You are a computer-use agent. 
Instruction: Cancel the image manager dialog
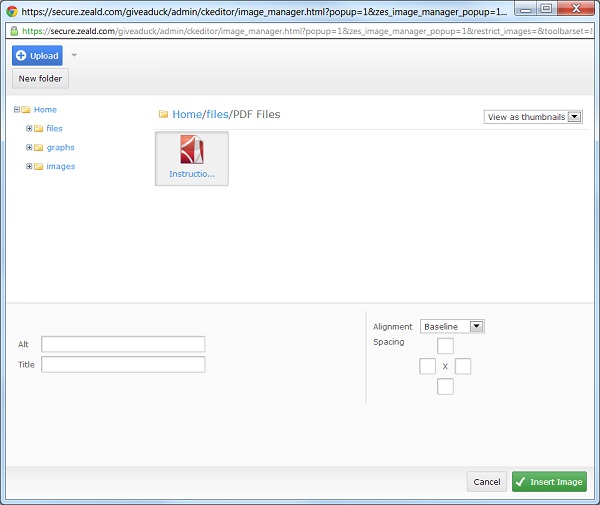(x=487, y=482)
